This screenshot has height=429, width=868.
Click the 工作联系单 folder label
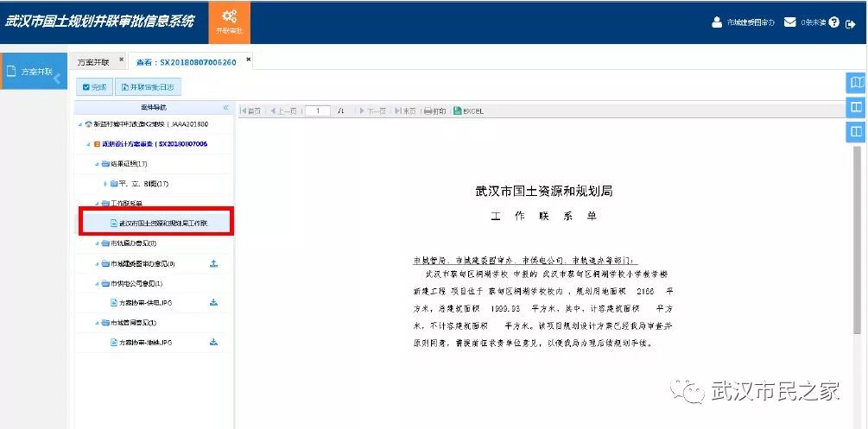click(127, 203)
